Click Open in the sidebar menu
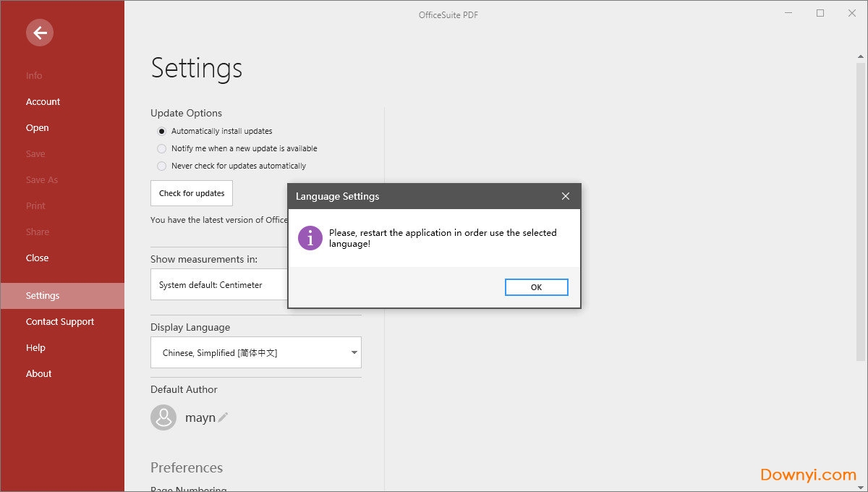Viewport: 868px width, 492px height. coord(38,128)
